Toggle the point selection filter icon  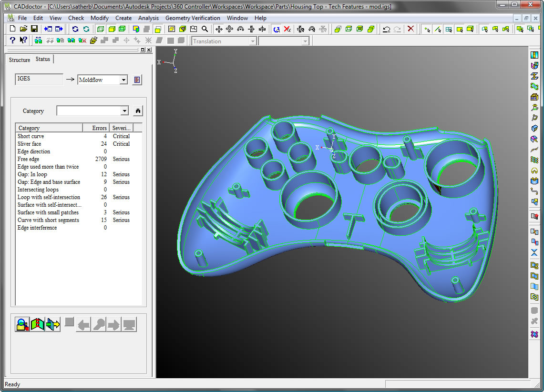pyautogui.click(x=427, y=29)
